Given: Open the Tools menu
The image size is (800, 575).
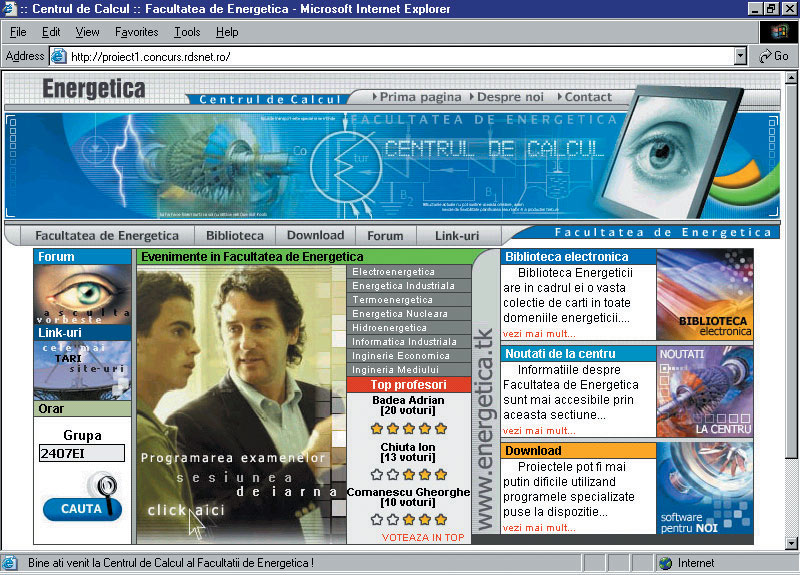Looking at the screenshot, I should coord(187,32).
